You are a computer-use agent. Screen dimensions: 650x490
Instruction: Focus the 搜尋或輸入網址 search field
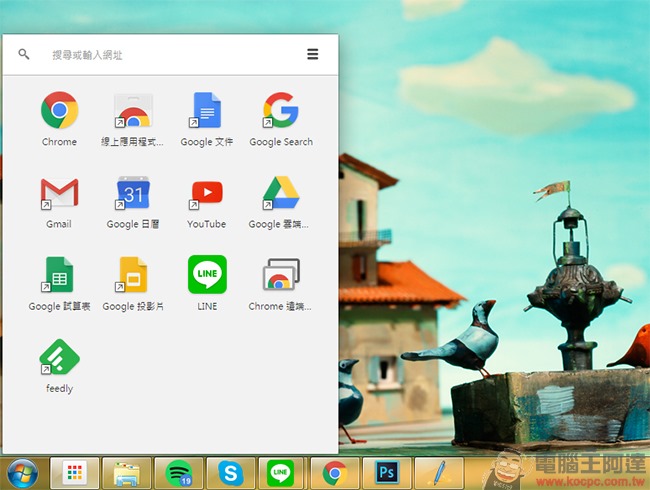coord(170,55)
